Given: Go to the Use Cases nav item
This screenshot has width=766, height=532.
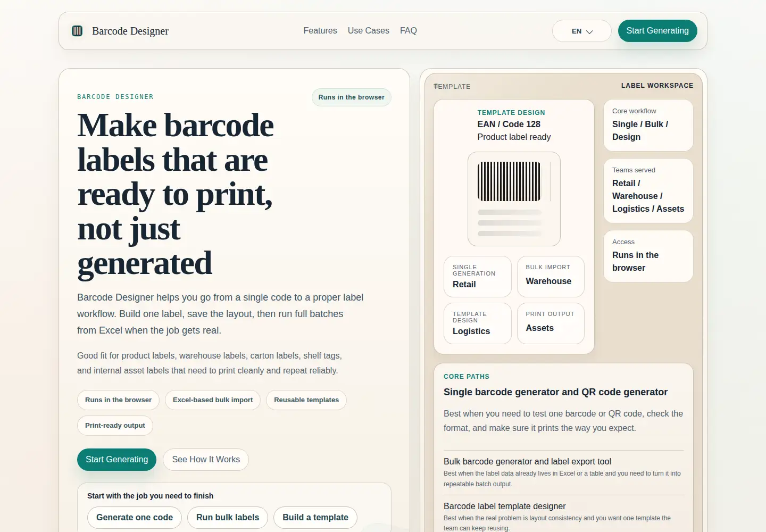Looking at the screenshot, I should [x=369, y=31].
